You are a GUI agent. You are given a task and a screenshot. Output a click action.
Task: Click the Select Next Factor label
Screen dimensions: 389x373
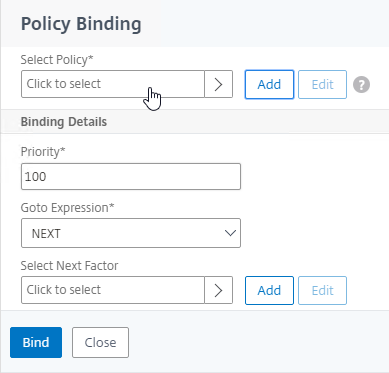pos(69,266)
